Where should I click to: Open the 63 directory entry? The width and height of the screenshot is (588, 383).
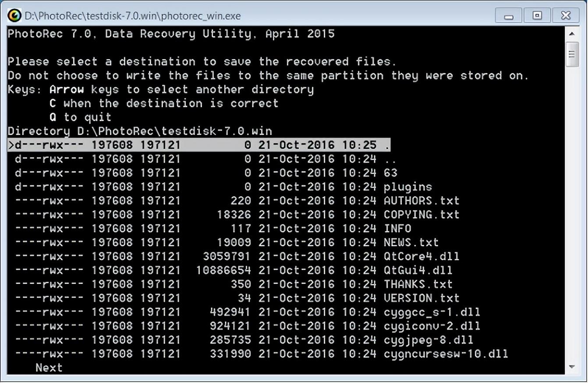(390, 173)
